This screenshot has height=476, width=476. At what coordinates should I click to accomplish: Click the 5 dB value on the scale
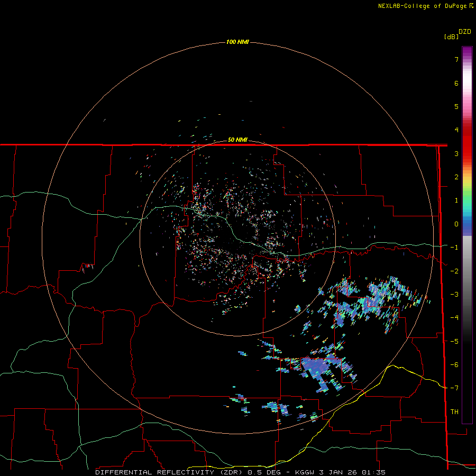click(x=456, y=106)
